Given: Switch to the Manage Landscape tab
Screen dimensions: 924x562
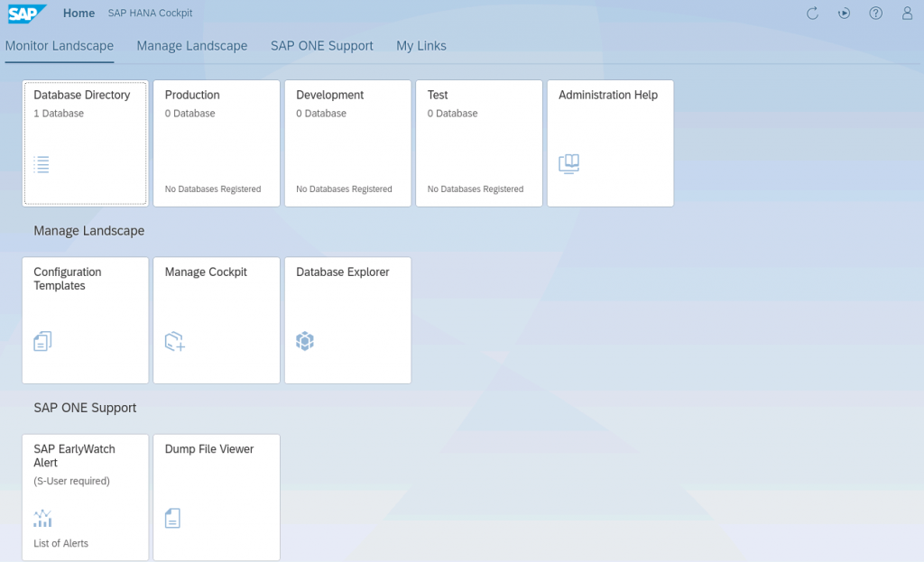Looking at the screenshot, I should click(x=191, y=46).
